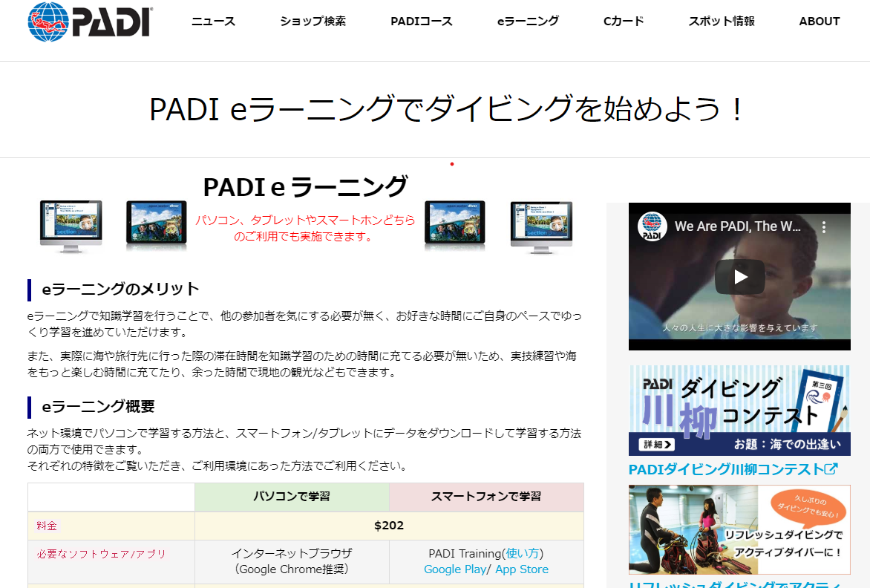The height and width of the screenshot is (588, 870).
Task: Click the first desktop monitor image
Action: [71, 225]
